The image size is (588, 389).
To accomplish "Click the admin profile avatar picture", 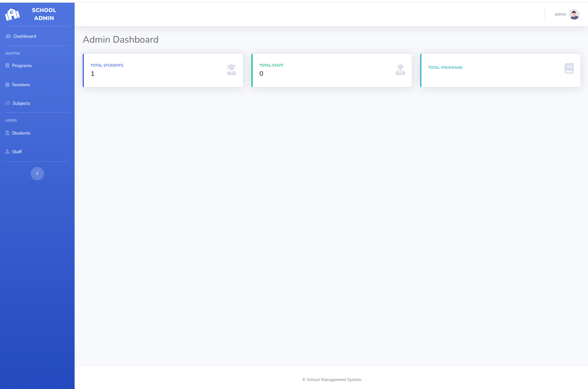I will (574, 15).
